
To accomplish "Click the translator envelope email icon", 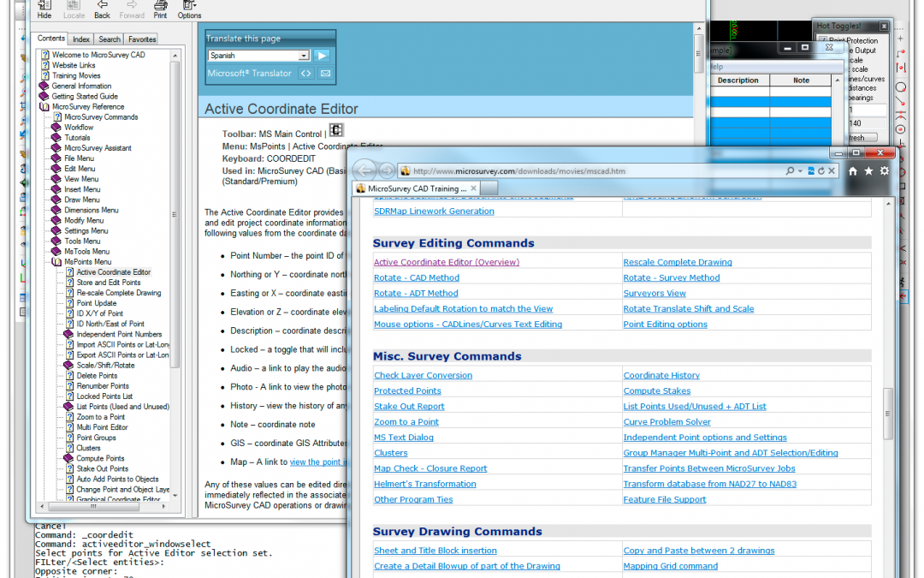I will click(x=325, y=74).
